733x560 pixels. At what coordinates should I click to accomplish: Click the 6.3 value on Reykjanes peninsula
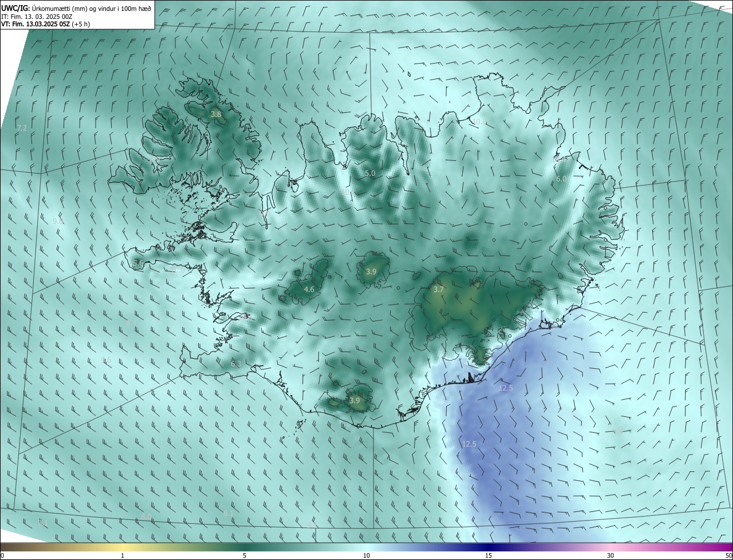click(x=236, y=364)
